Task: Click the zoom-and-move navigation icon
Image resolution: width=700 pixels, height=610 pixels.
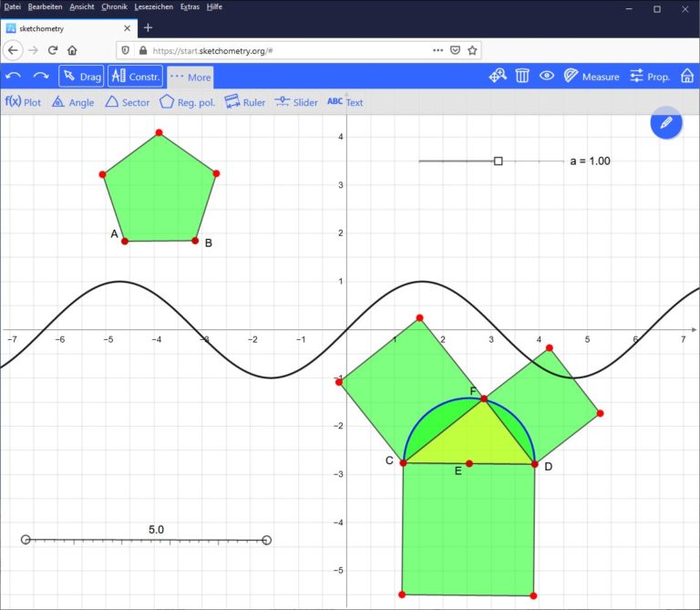Action: click(498, 77)
